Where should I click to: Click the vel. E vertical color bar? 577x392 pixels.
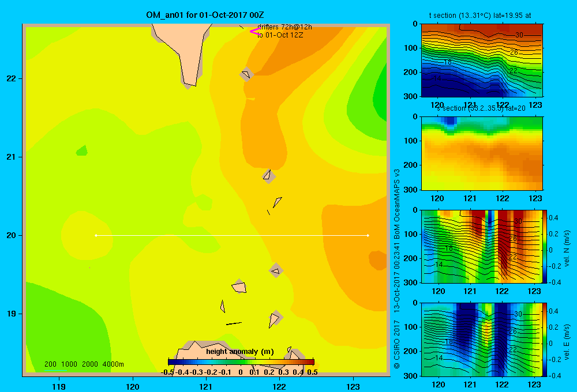545,340
